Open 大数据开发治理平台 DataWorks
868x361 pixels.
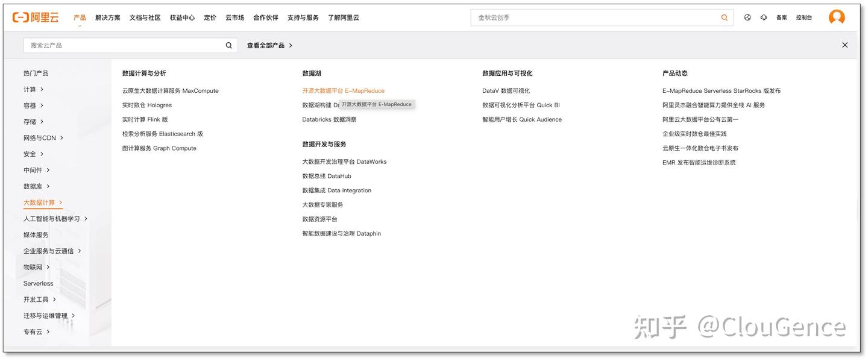click(x=344, y=161)
